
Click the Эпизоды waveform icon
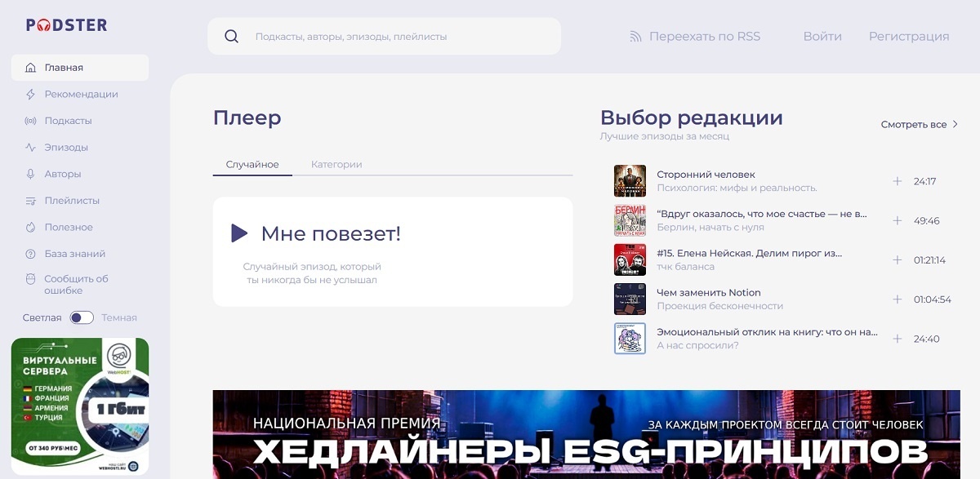tap(31, 148)
